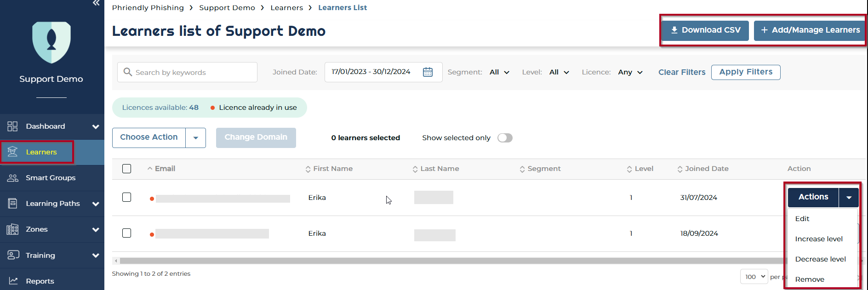The height and width of the screenshot is (290, 868).
Task: Open the Licence filter dropdown
Action: pyautogui.click(x=630, y=72)
